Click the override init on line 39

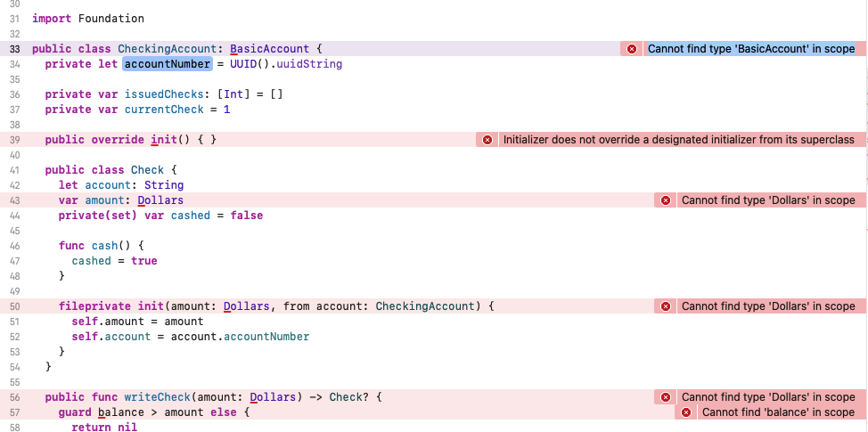point(164,140)
